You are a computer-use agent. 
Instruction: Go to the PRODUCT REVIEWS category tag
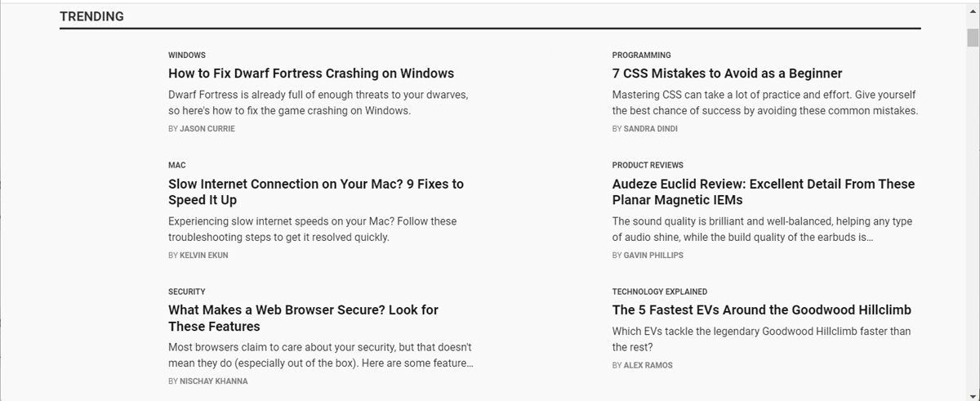(648, 165)
